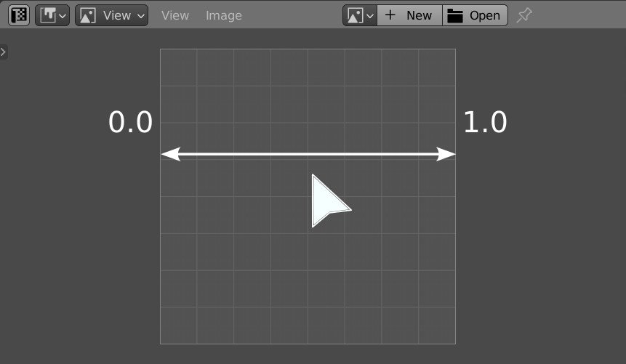This screenshot has height=364, width=626.
Task: Open the second header dropdown with chart icon
Action: point(52,15)
